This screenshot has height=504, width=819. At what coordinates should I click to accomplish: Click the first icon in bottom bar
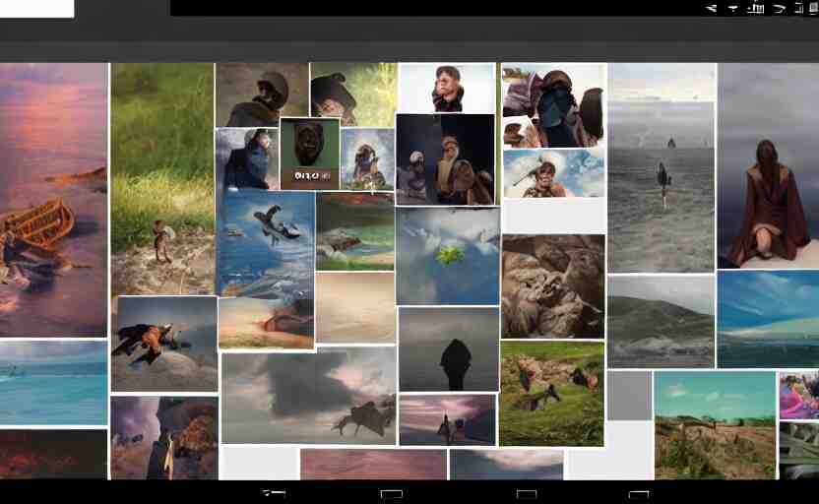pyautogui.click(x=274, y=493)
